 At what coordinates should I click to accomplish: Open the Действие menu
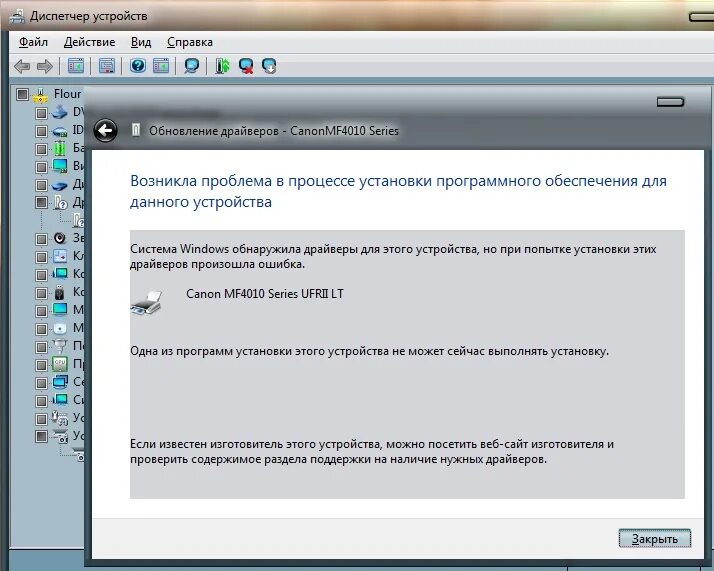point(89,42)
